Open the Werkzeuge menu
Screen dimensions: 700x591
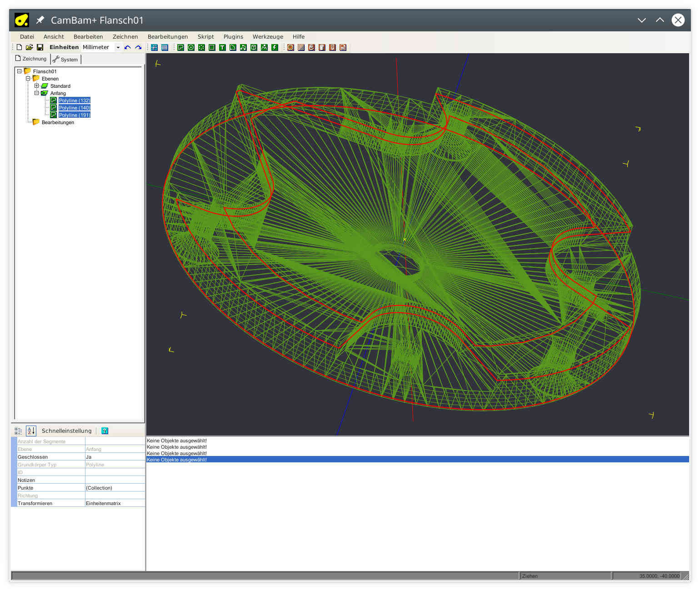(268, 37)
